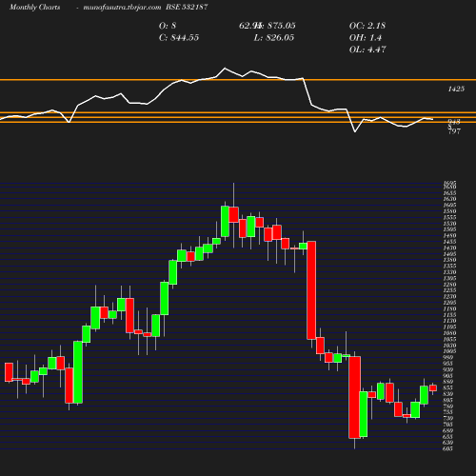The width and height of the screenshot is (476, 476).
Task: Click the 'C: 844.55' close value
Action: pyautogui.click(x=179, y=38)
